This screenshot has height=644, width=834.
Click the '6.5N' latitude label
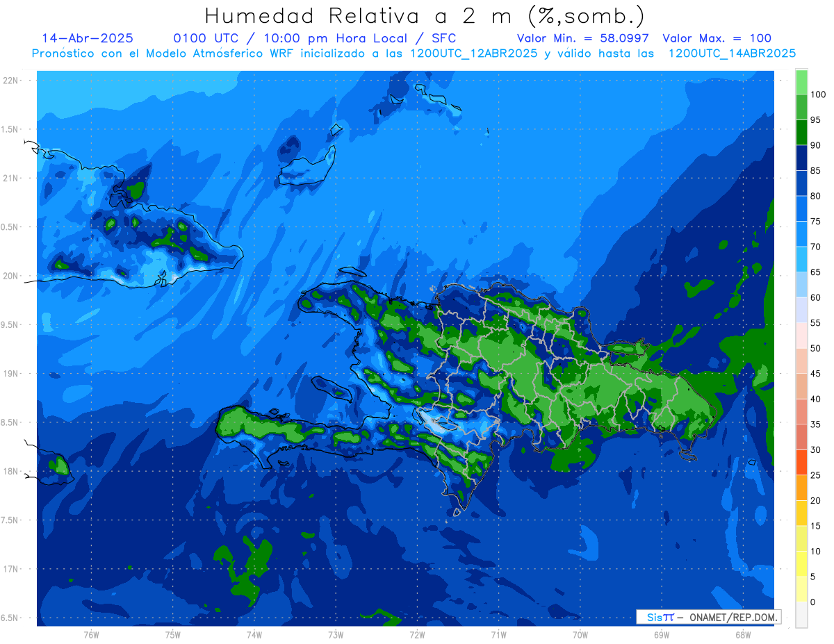point(10,618)
